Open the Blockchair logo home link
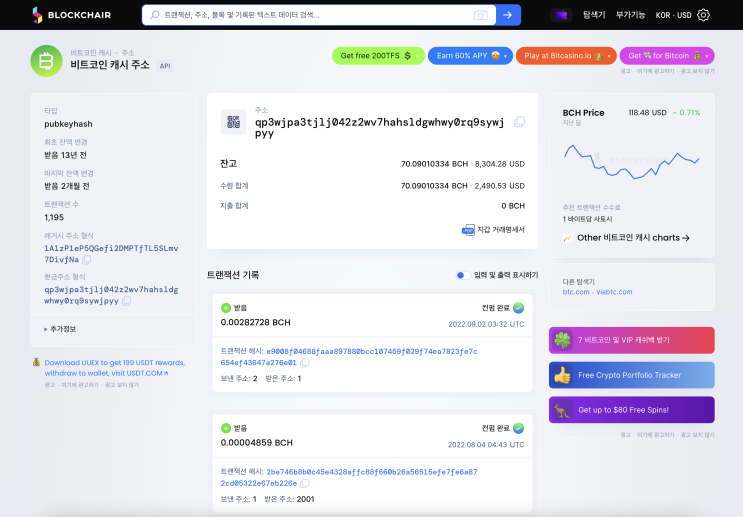The image size is (743, 517). coord(72,15)
